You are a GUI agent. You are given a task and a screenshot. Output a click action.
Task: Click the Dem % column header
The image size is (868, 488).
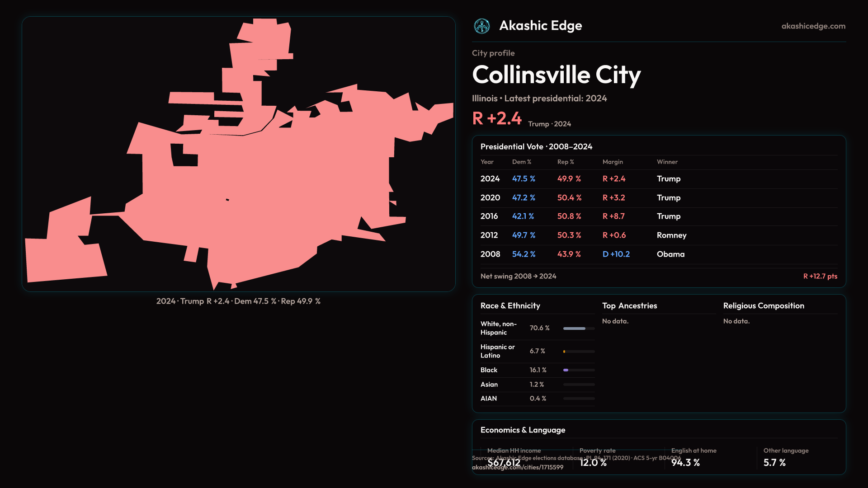point(521,162)
